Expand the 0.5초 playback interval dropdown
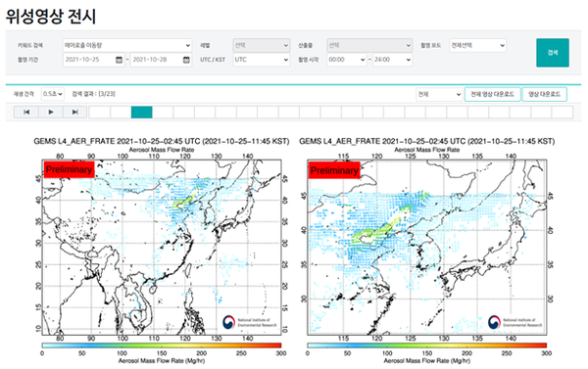Image resolution: width=588 pixels, height=369 pixels. (53, 94)
